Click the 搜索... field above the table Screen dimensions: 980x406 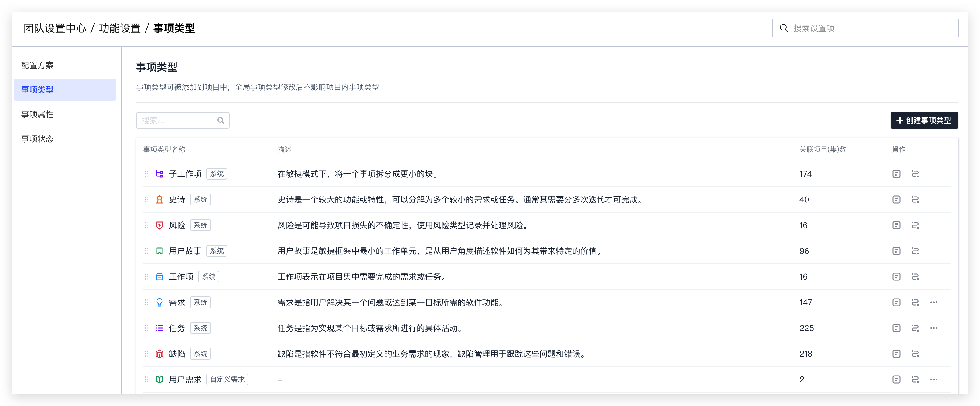(183, 120)
